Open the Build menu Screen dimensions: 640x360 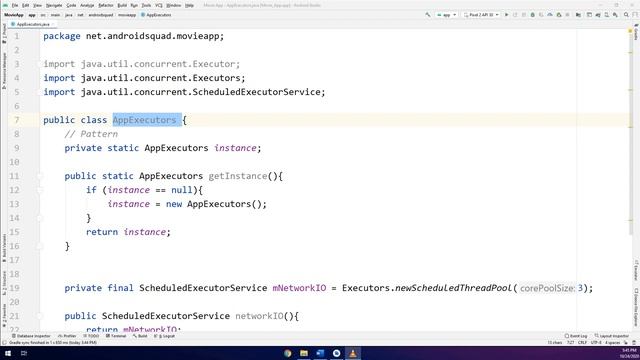pyautogui.click(x=122, y=5)
